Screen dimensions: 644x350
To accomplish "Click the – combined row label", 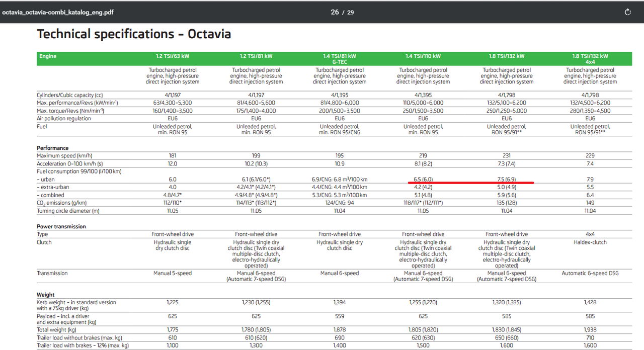I will (50, 195).
